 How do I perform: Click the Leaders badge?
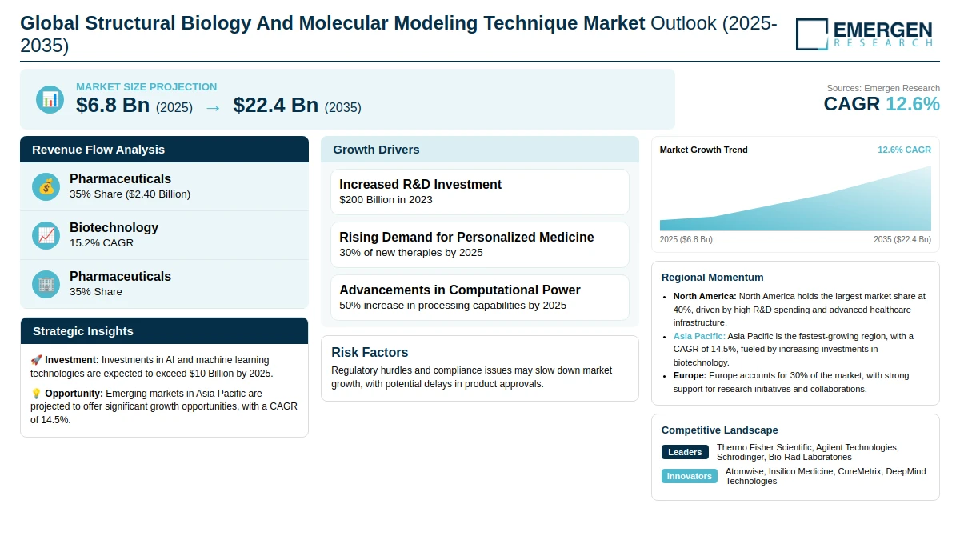pos(685,452)
